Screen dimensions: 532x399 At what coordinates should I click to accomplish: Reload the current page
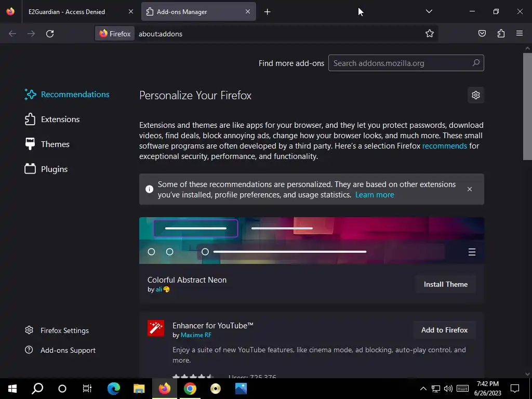pos(50,34)
